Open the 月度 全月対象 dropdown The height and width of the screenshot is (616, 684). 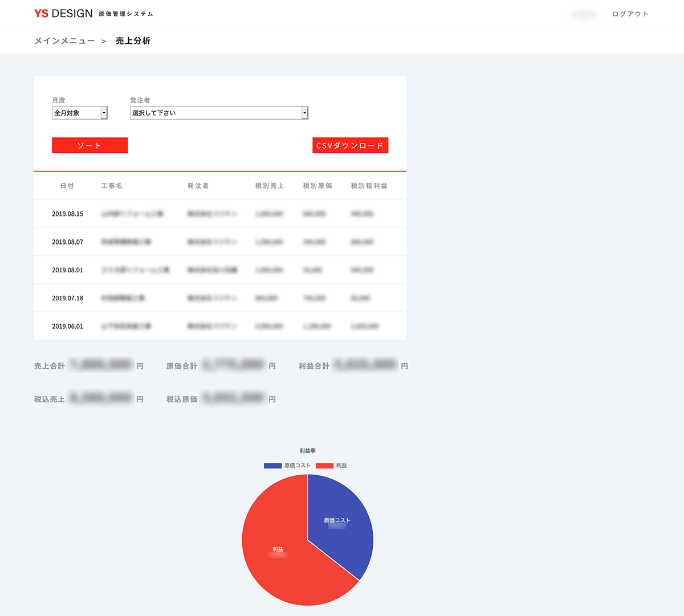[x=80, y=113]
